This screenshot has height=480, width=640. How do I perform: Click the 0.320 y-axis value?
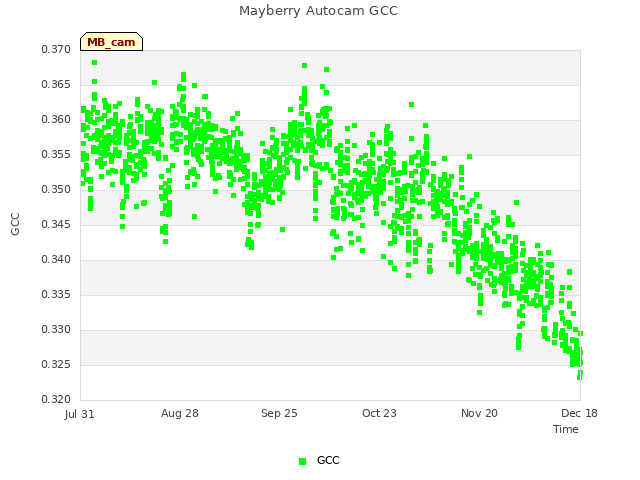(56, 399)
